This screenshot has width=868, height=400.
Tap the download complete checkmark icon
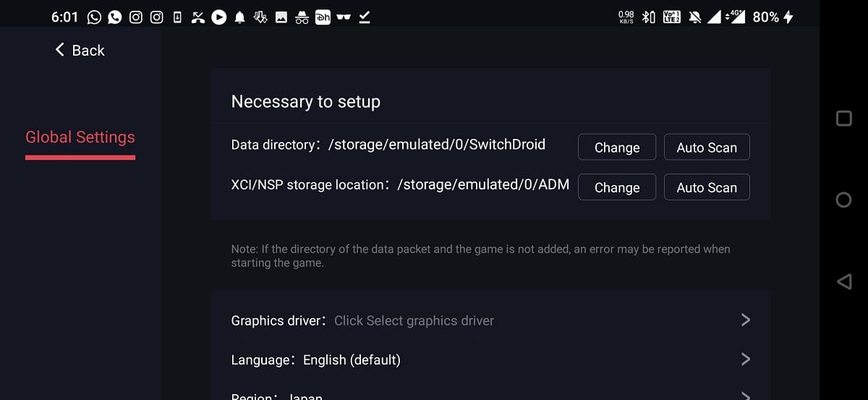click(364, 17)
